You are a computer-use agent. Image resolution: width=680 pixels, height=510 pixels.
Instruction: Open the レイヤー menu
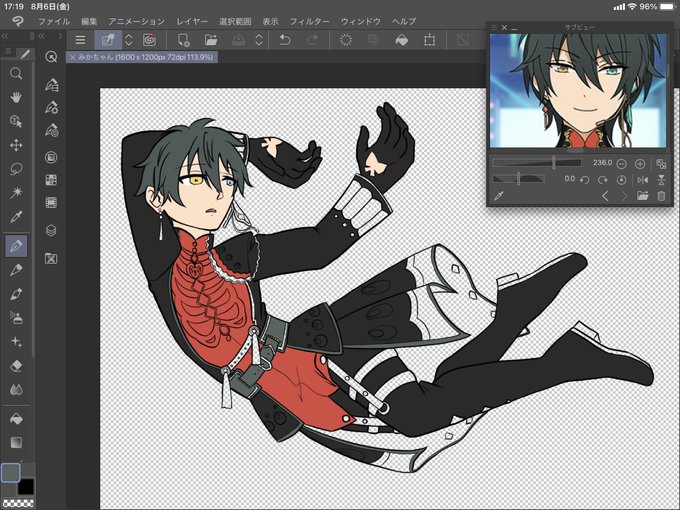coord(192,21)
